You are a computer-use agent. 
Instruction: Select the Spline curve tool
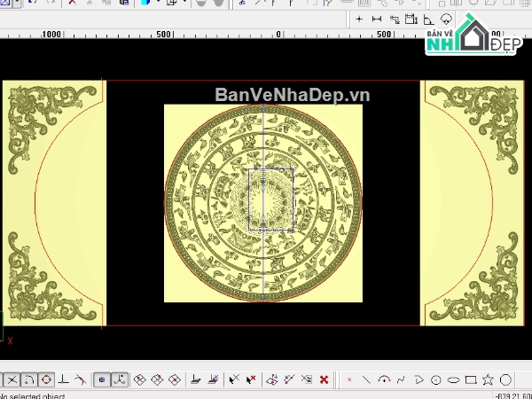pos(402,379)
